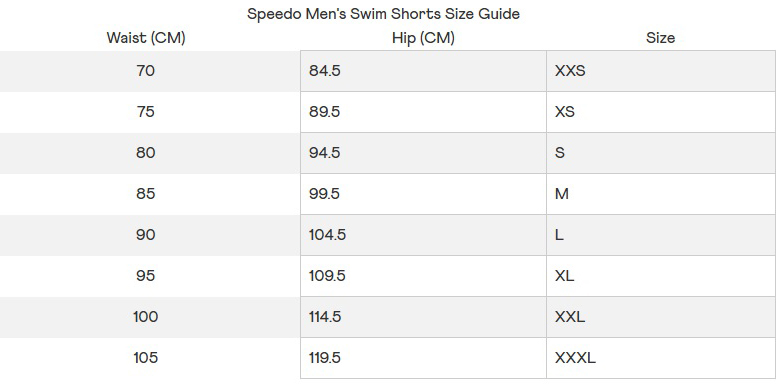This screenshot has height=390, width=776.
Task: Select the XXXL size cell
Action: click(661, 358)
